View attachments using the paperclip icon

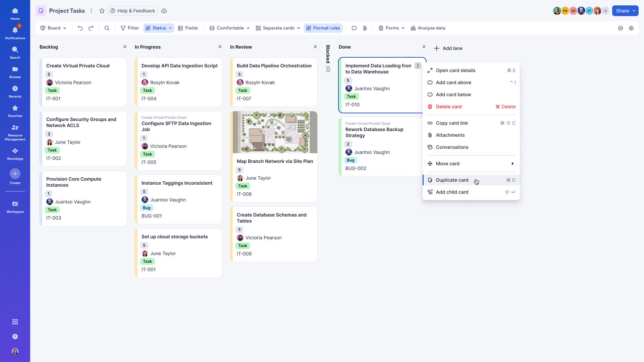click(x=365, y=28)
